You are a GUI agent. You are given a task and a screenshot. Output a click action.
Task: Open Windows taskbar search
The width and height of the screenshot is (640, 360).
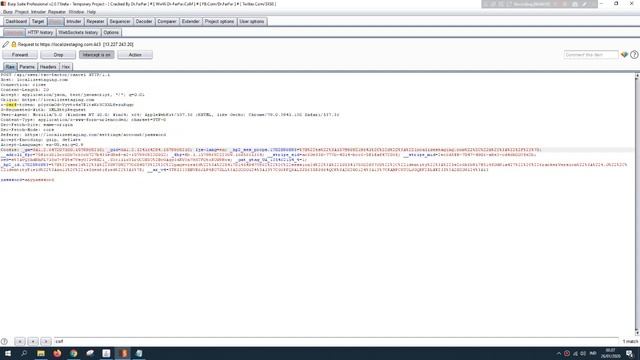24,353
